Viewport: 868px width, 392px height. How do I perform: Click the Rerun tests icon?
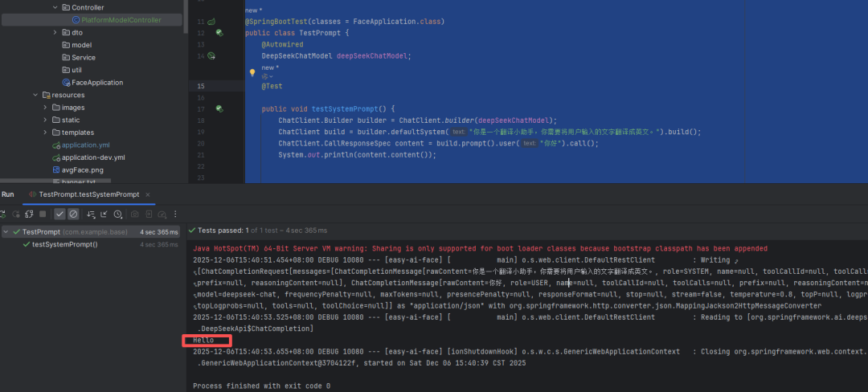click(4, 214)
